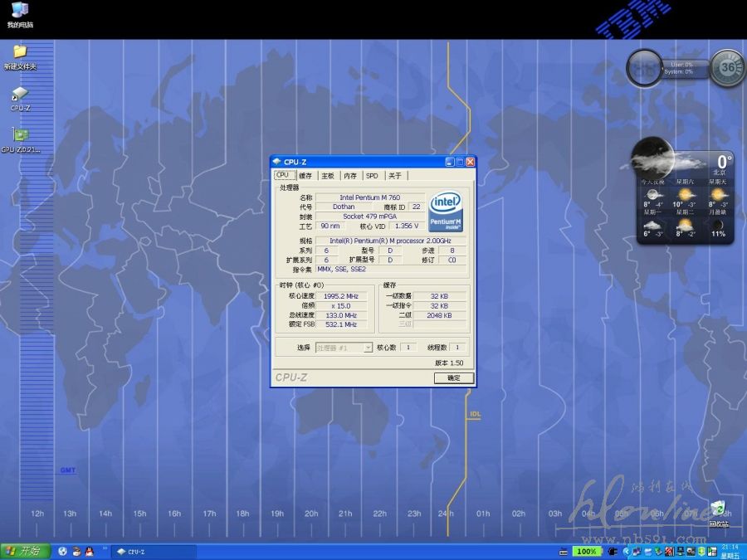Click the 确定 button in CPU-Z

pos(454,378)
